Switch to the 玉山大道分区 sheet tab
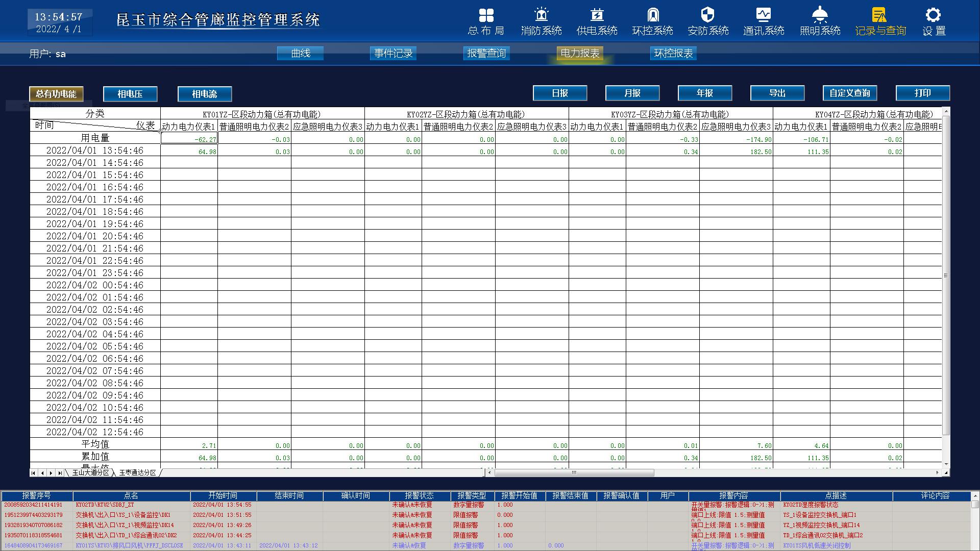This screenshot has height=551, width=980. (x=90, y=473)
